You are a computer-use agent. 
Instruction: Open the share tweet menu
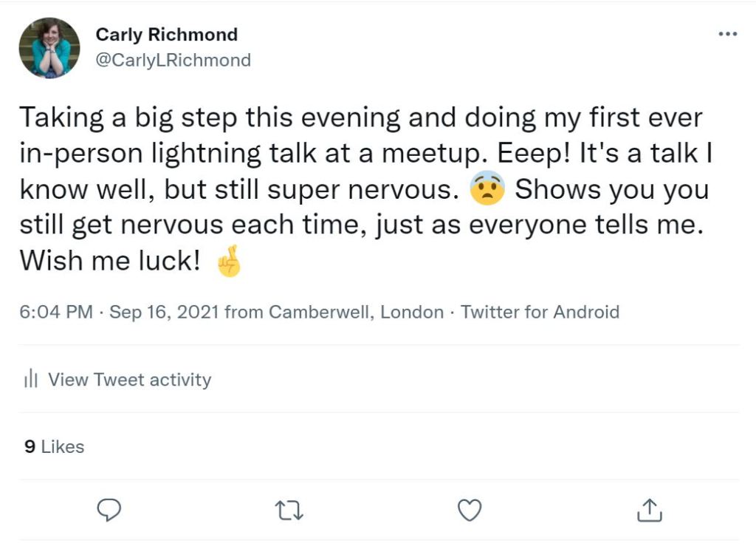(649, 510)
